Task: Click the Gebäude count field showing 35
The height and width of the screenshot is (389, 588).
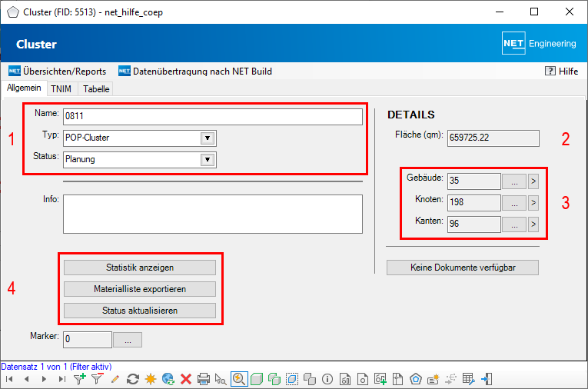Action: pos(474,181)
